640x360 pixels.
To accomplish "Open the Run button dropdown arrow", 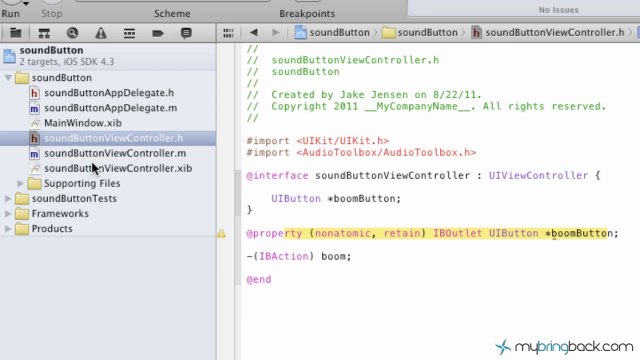I will [x=26, y=3].
